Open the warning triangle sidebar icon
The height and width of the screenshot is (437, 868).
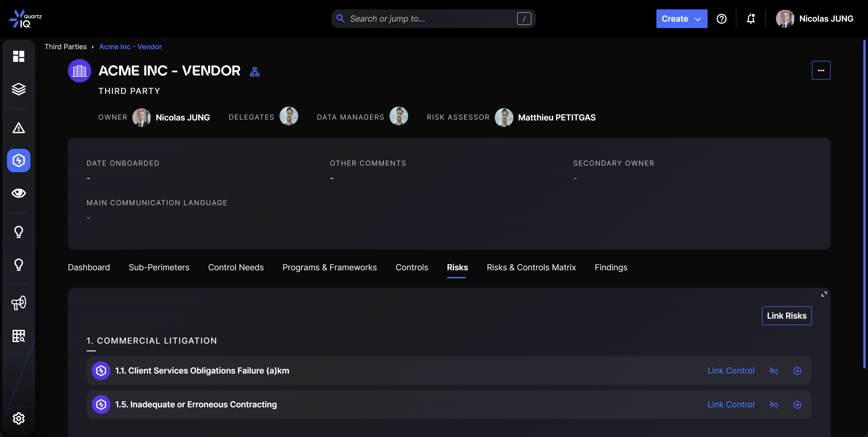click(x=18, y=128)
